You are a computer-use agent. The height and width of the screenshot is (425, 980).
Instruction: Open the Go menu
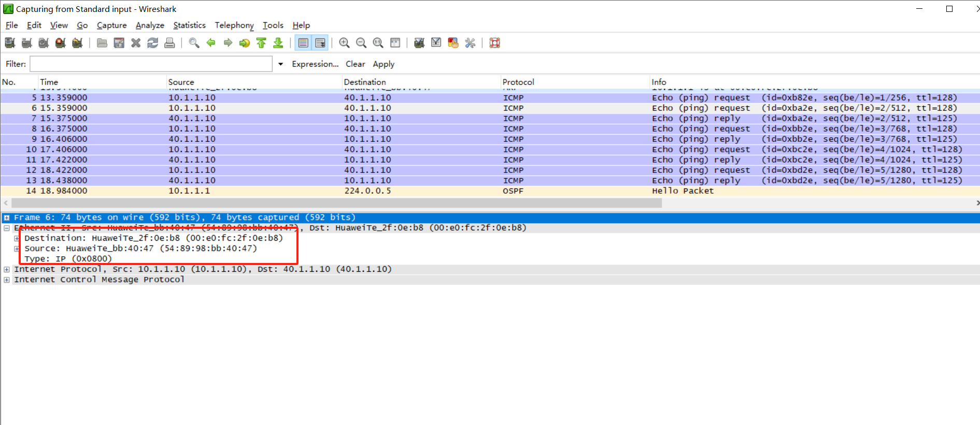coord(82,25)
